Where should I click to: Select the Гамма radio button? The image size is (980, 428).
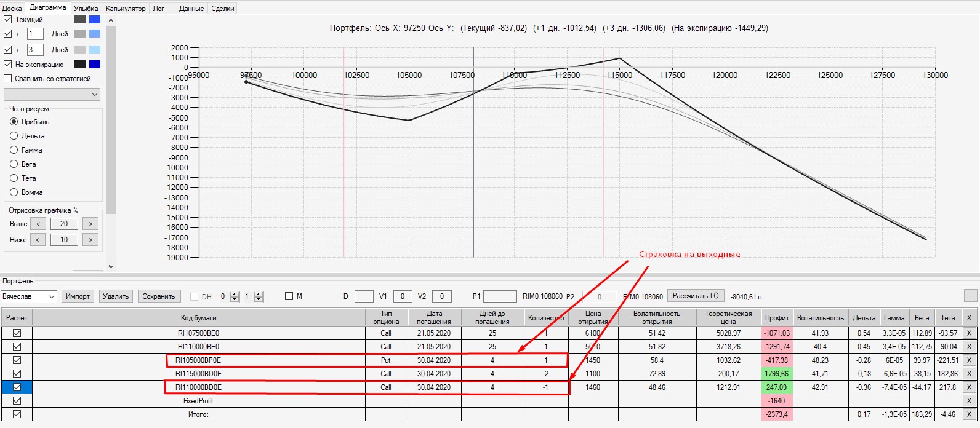pyautogui.click(x=14, y=150)
